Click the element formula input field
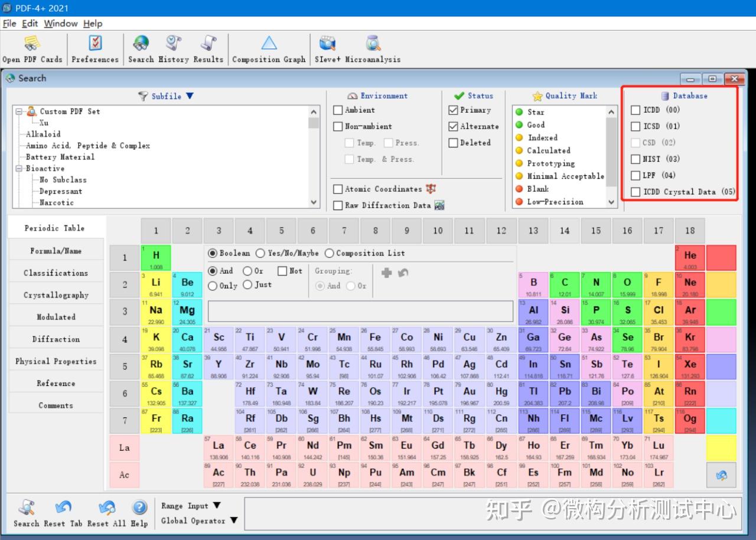This screenshot has height=540, width=756. 360,311
